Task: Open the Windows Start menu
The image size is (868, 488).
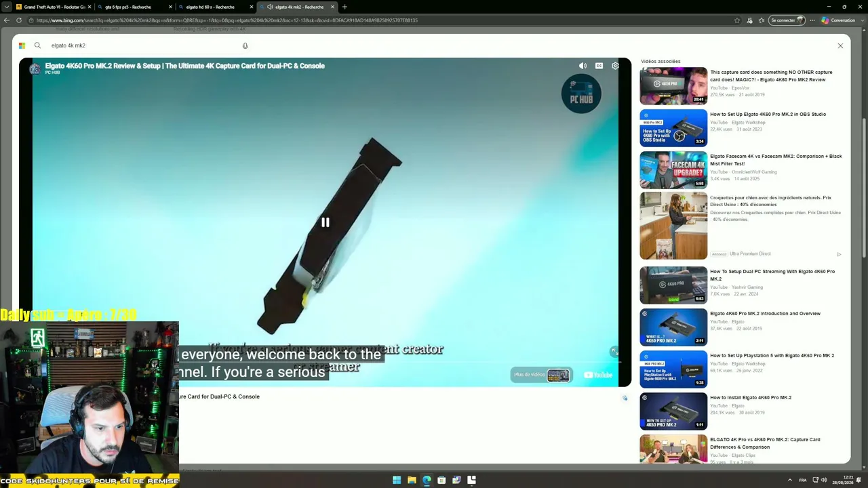Action: click(397, 480)
